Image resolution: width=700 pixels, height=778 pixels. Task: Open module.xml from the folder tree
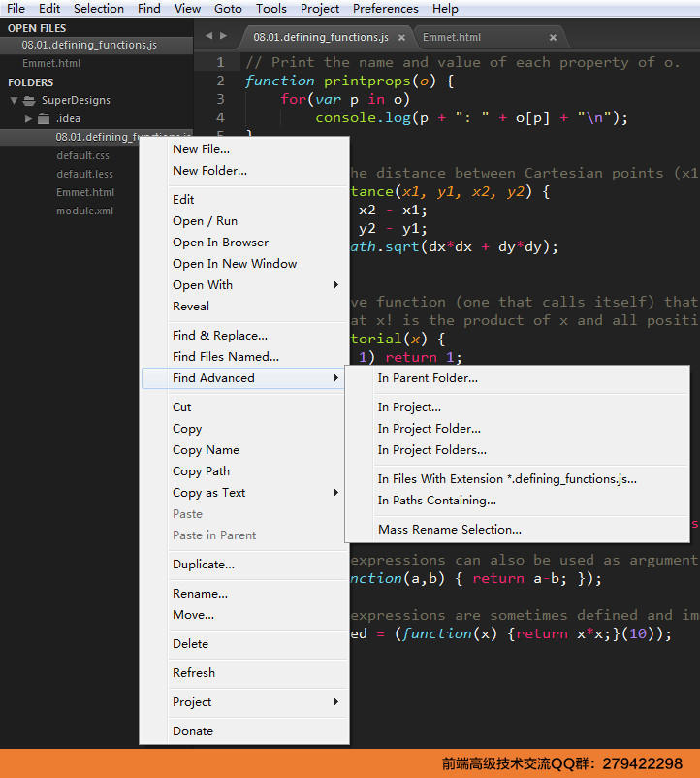point(84,211)
